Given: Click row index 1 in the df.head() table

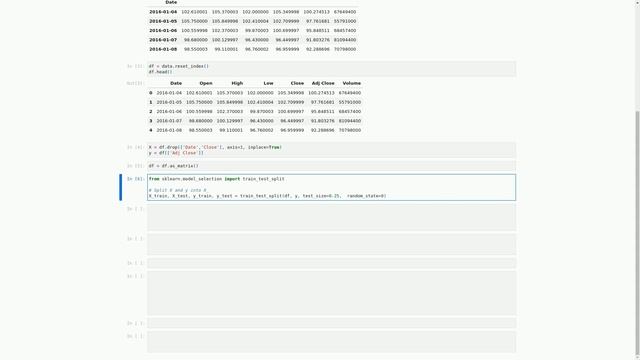Looking at the screenshot, I should (151, 102).
